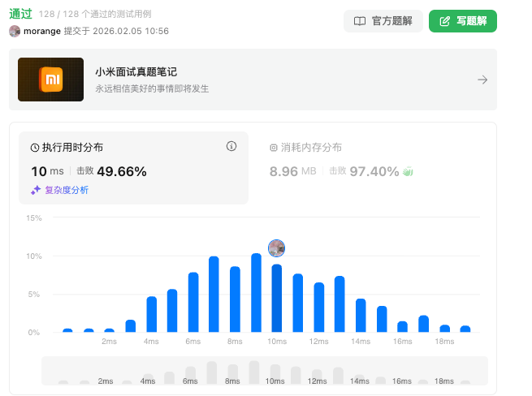Open 小米面试真题笔记 title
The width and height of the screenshot is (532, 396).
[136, 72]
